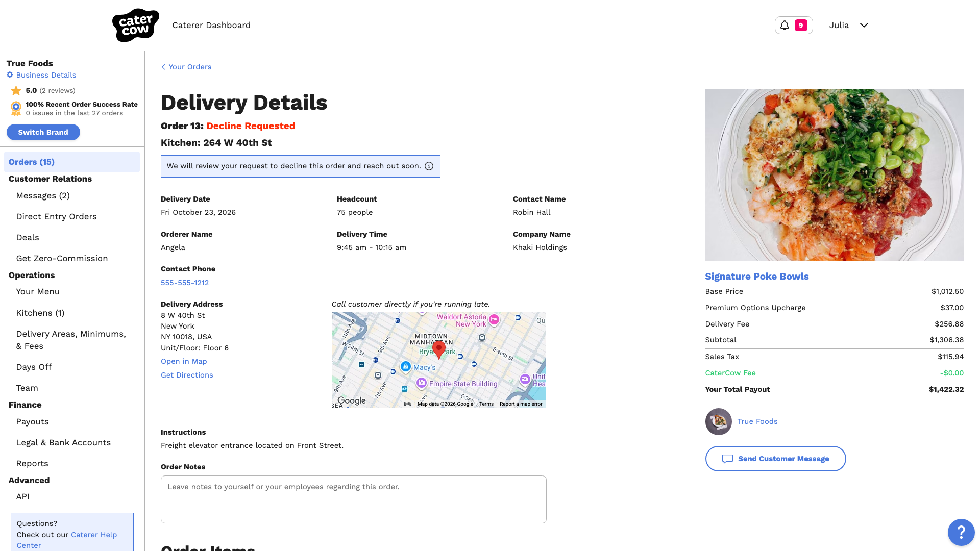The width and height of the screenshot is (980, 551).
Task: Open the Signature Poke Bowls photo
Action: tap(835, 175)
